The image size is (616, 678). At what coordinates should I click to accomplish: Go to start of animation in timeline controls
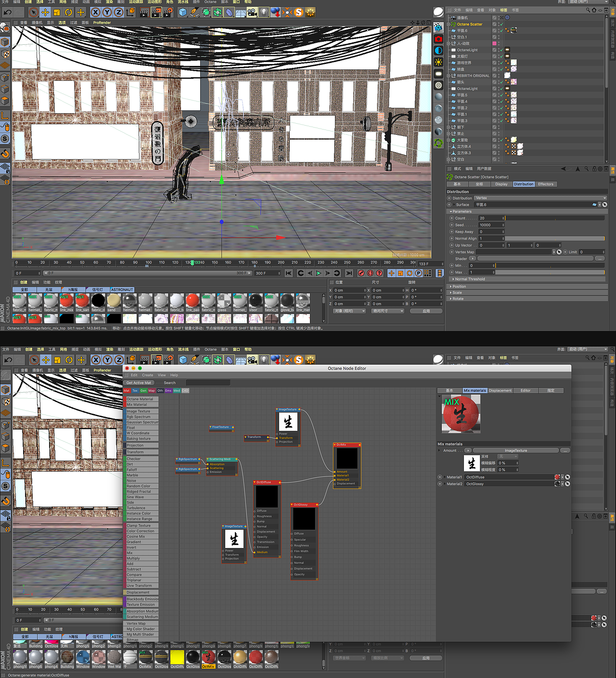point(288,273)
